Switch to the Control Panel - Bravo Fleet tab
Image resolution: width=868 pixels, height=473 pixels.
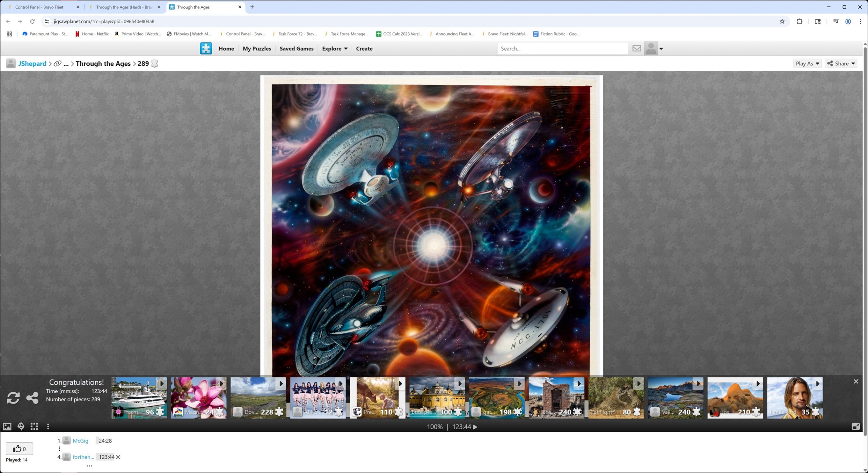[43, 7]
